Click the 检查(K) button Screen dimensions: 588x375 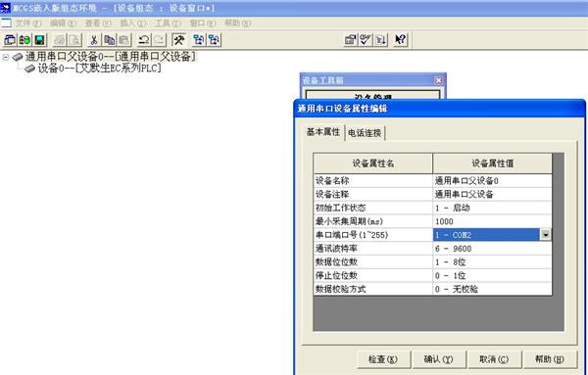coord(383,359)
